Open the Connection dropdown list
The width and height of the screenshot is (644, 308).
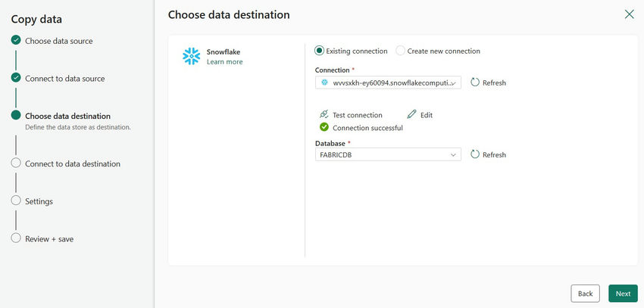388,82
